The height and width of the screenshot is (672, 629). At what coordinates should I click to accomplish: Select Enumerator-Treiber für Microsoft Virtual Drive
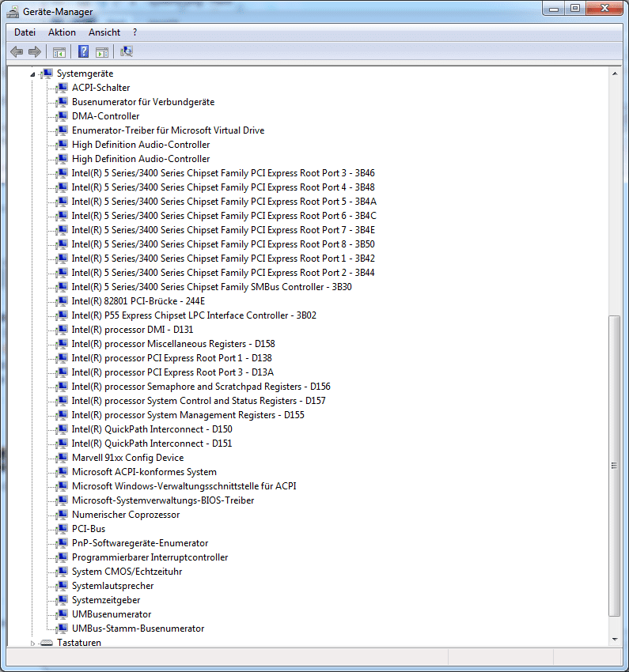(x=168, y=130)
